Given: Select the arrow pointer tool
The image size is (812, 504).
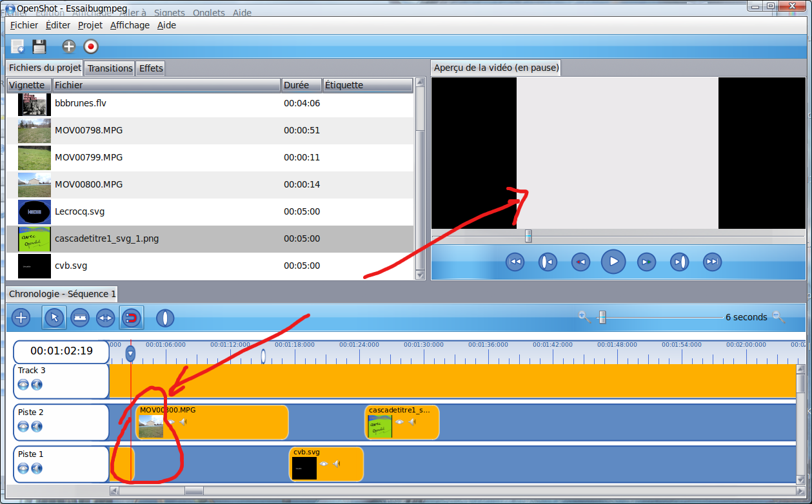Looking at the screenshot, I should tap(54, 317).
